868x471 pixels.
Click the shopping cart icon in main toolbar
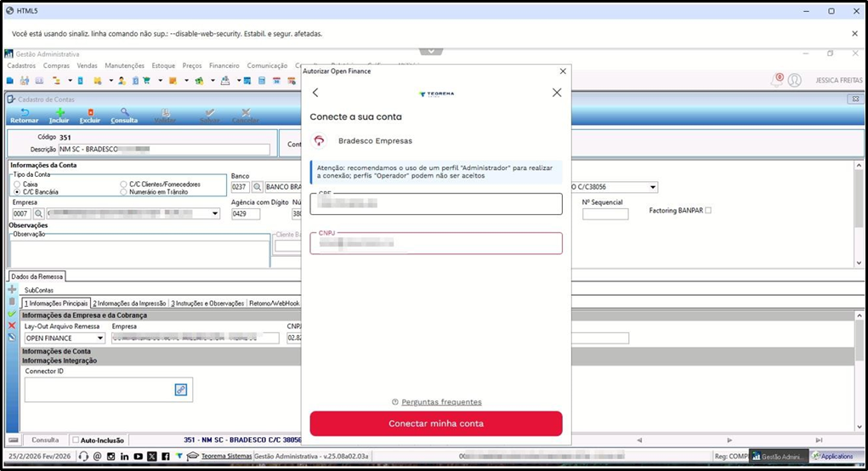coord(147,81)
